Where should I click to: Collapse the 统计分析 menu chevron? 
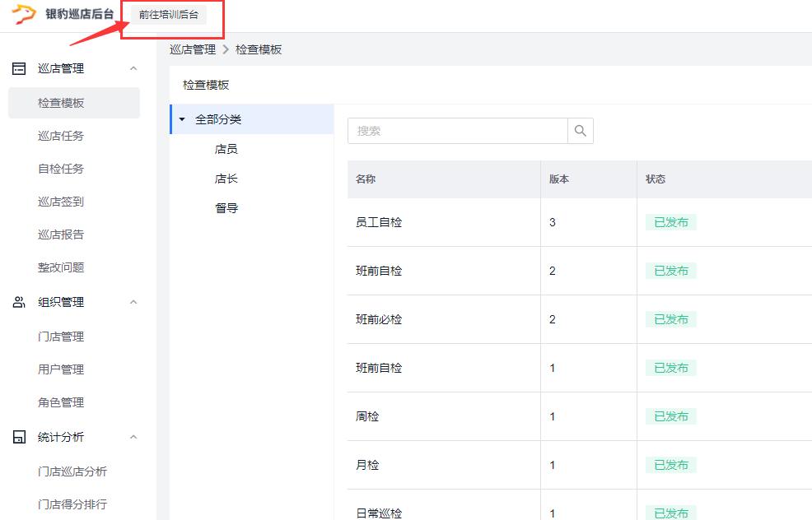pyautogui.click(x=133, y=437)
